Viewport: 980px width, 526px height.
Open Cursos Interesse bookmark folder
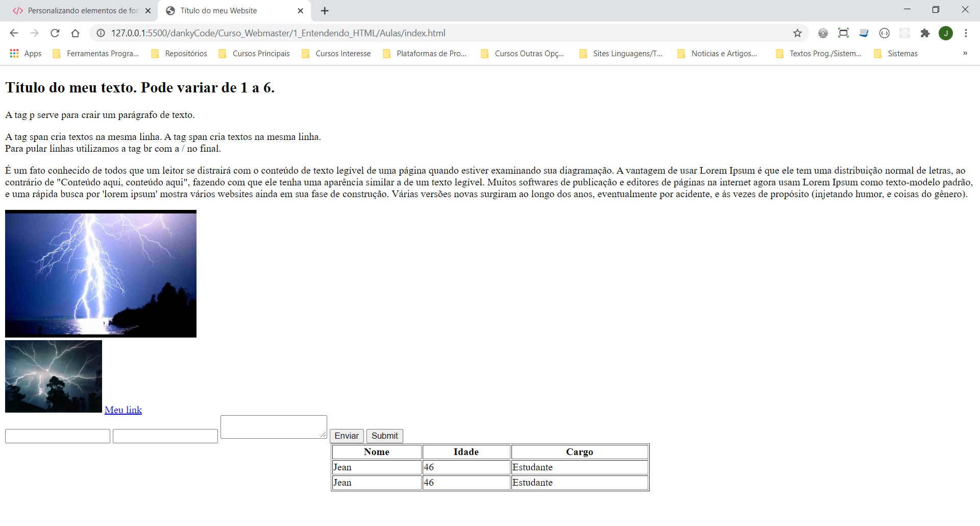(x=336, y=54)
